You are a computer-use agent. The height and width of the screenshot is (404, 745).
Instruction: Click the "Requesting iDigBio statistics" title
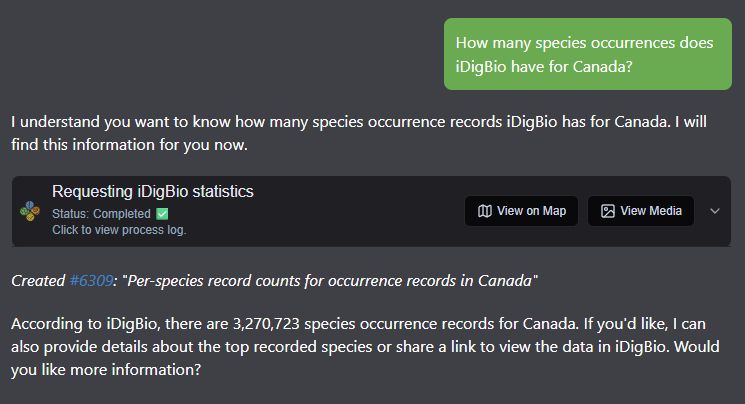(x=152, y=191)
